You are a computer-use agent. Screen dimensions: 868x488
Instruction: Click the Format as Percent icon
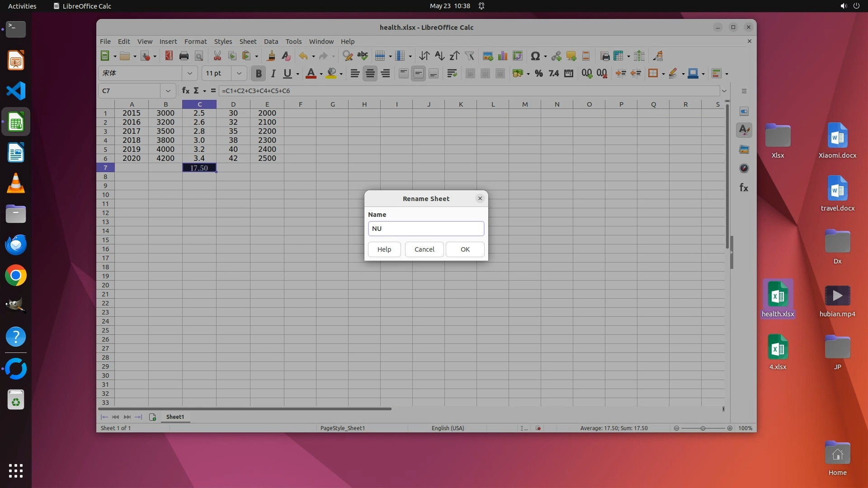tap(538, 73)
